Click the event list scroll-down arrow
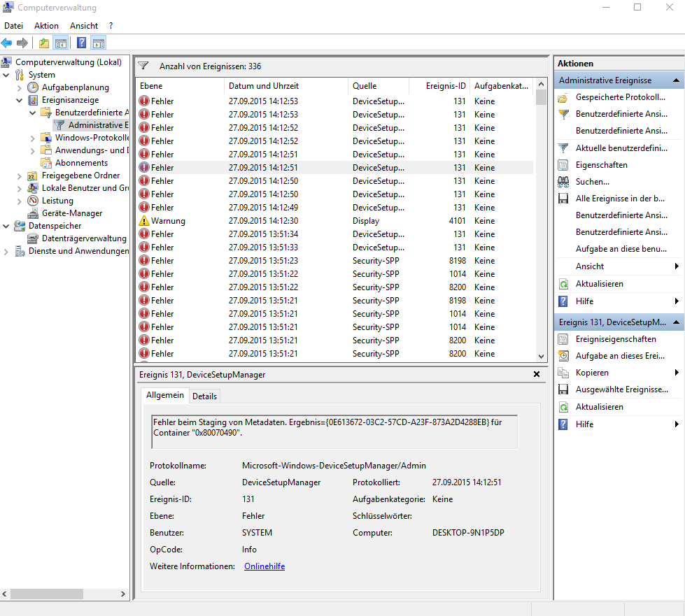685x616 pixels. (541, 356)
